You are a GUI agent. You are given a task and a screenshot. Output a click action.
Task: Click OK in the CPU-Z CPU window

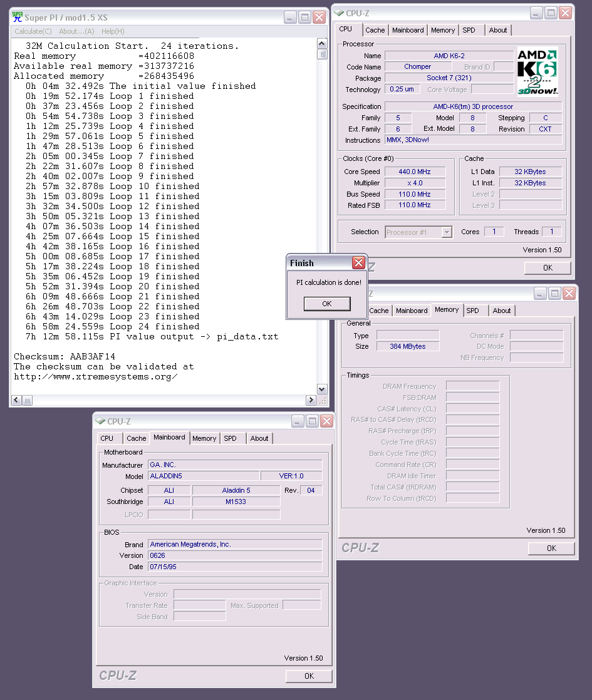[548, 268]
